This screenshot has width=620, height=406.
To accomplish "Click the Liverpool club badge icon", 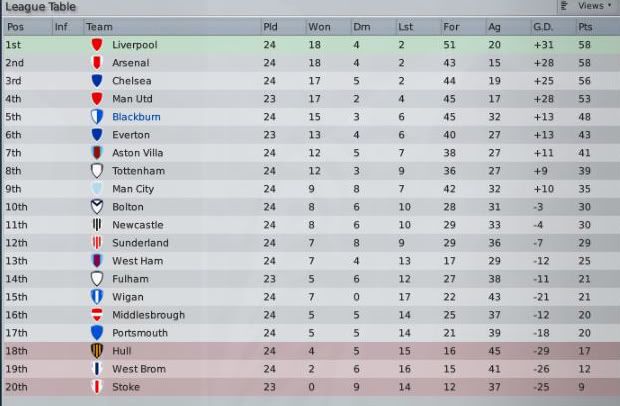I will click(x=97, y=45).
